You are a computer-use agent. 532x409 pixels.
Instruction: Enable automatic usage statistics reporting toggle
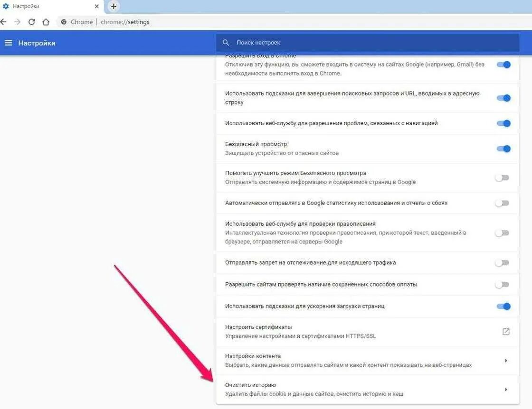[x=502, y=203]
